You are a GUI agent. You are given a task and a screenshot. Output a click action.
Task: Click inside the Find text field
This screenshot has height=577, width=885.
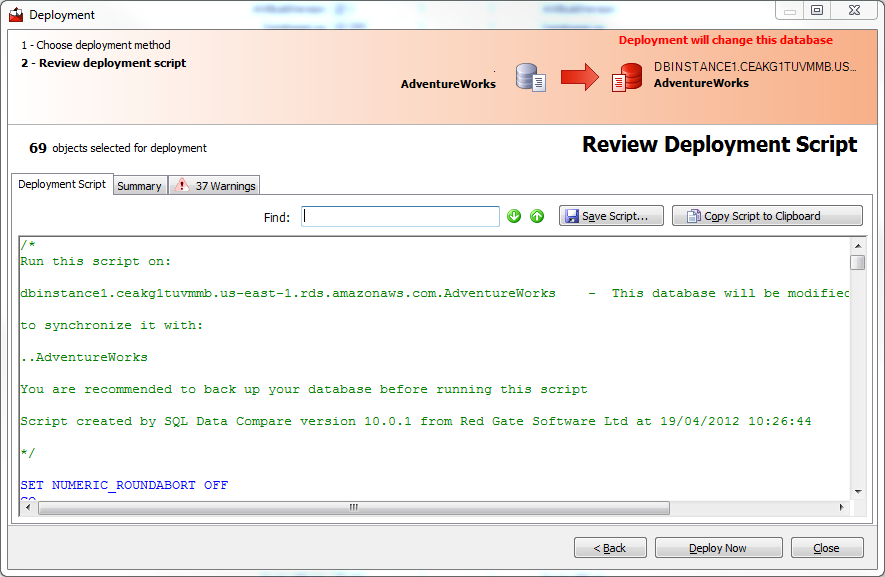(x=400, y=216)
